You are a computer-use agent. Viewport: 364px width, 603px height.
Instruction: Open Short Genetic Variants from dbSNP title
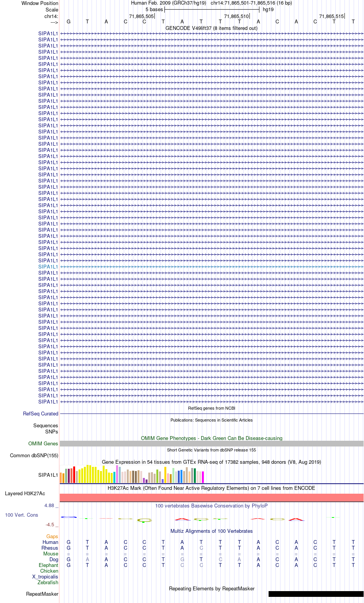click(212, 450)
